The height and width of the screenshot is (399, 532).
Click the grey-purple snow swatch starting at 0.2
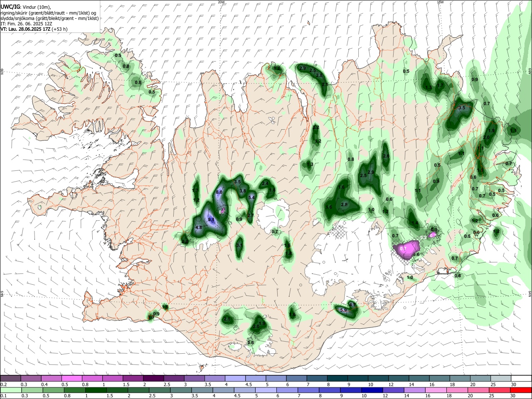click(10, 379)
